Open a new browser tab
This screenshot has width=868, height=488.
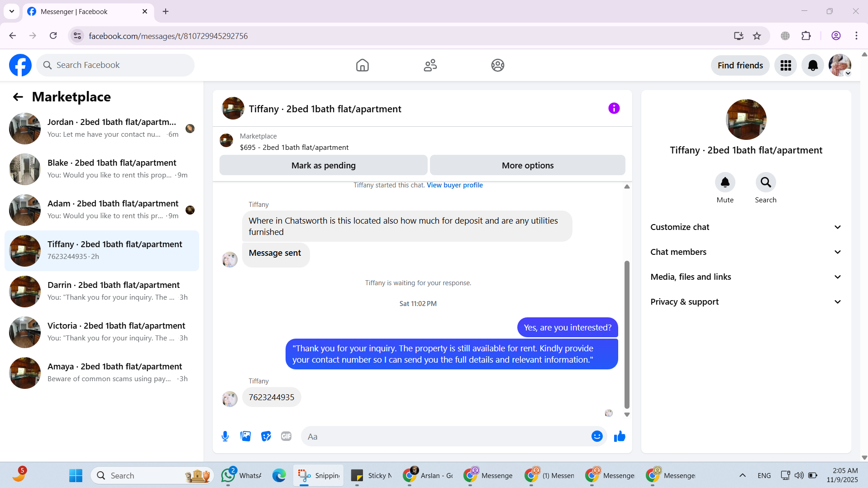click(x=166, y=11)
